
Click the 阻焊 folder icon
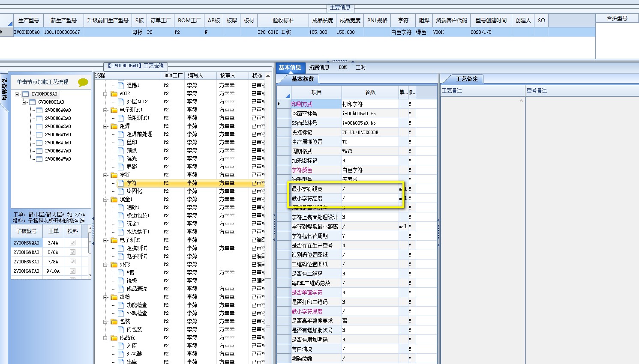(x=114, y=126)
